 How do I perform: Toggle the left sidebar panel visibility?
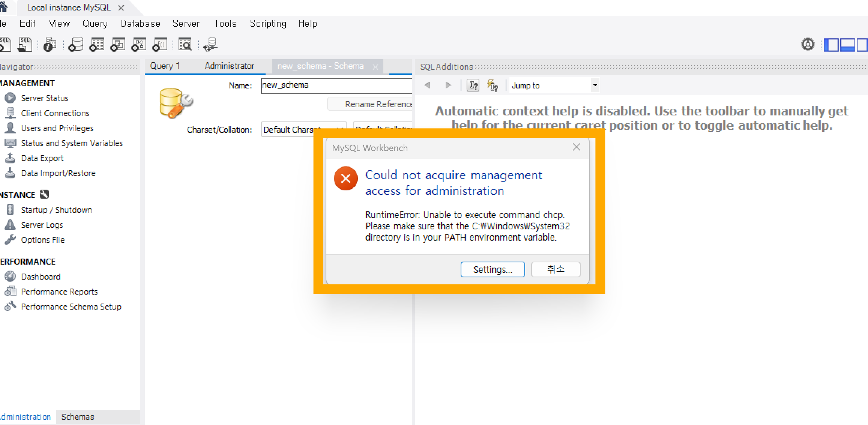click(831, 45)
